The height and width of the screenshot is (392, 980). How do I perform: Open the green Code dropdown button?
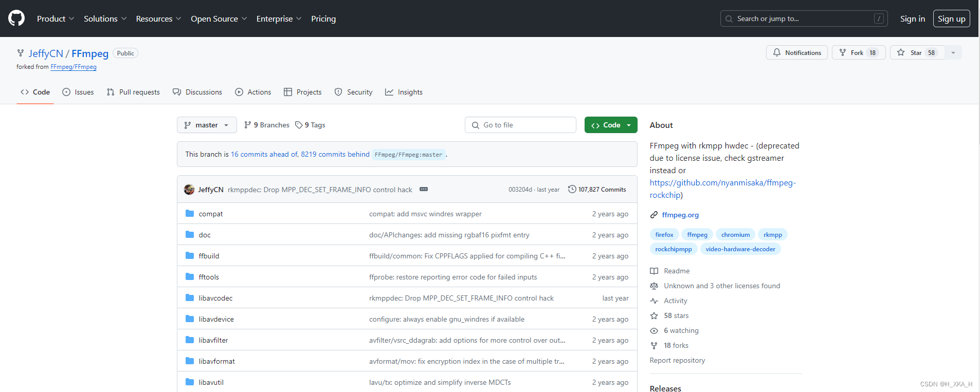coord(611,125)
